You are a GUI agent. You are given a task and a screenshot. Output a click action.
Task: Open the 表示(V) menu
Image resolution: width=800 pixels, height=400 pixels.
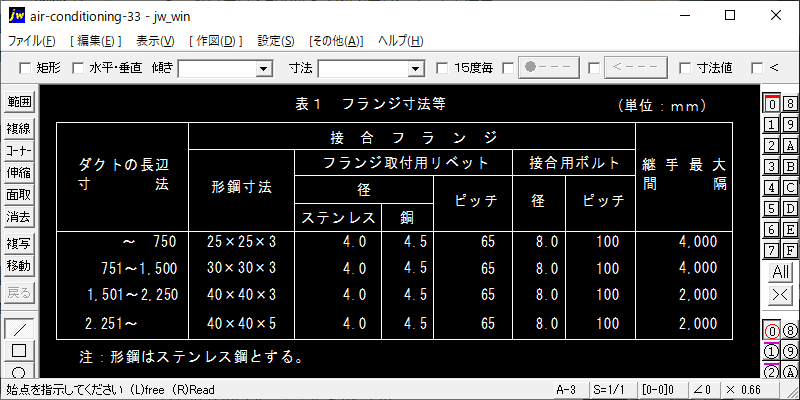pos(155,41)
